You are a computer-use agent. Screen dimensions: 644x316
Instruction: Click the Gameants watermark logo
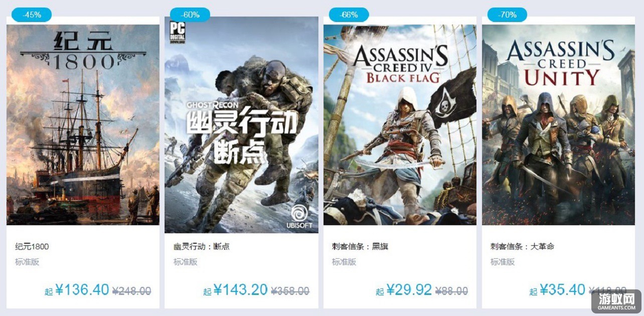point(616,301)
